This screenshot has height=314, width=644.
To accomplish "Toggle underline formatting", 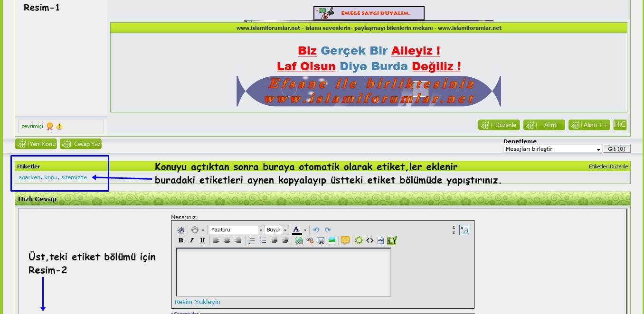I will click(x=202, y=240).
